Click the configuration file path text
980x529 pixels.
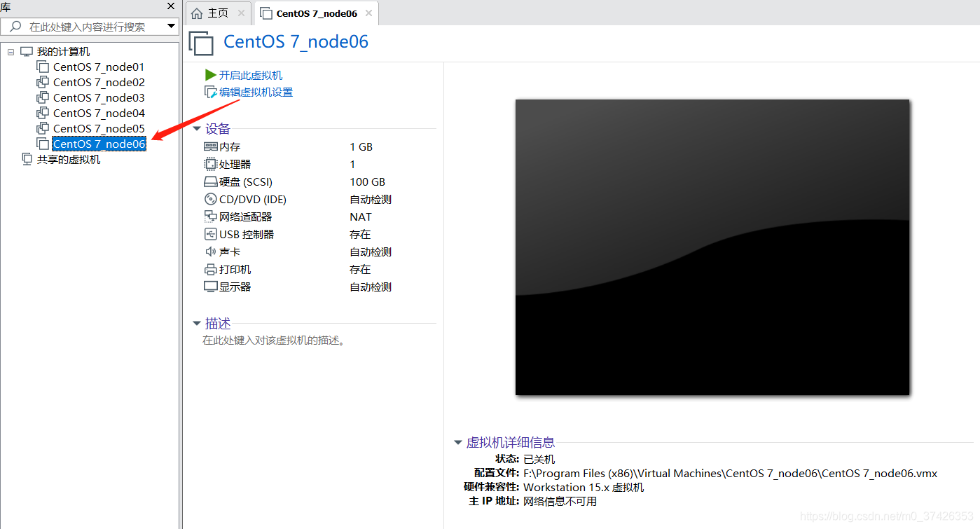(730, 474)
